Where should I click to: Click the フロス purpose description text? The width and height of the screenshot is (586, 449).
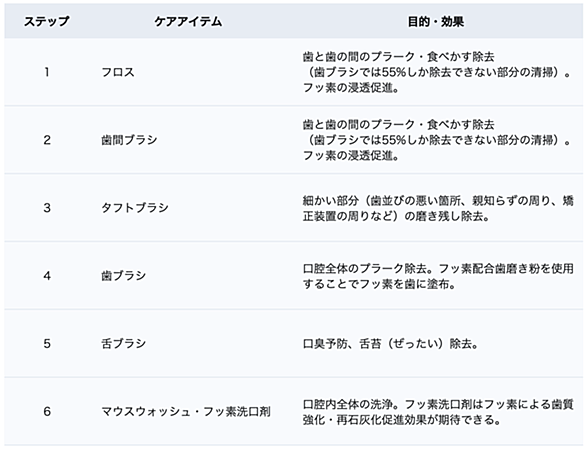click(x=437, y=72)
